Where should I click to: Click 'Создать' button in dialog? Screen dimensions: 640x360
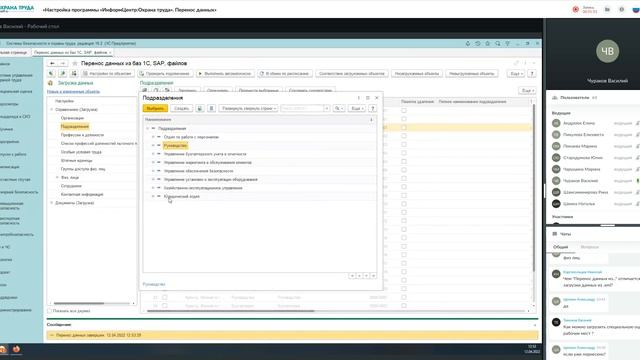(x=182, y=108)
